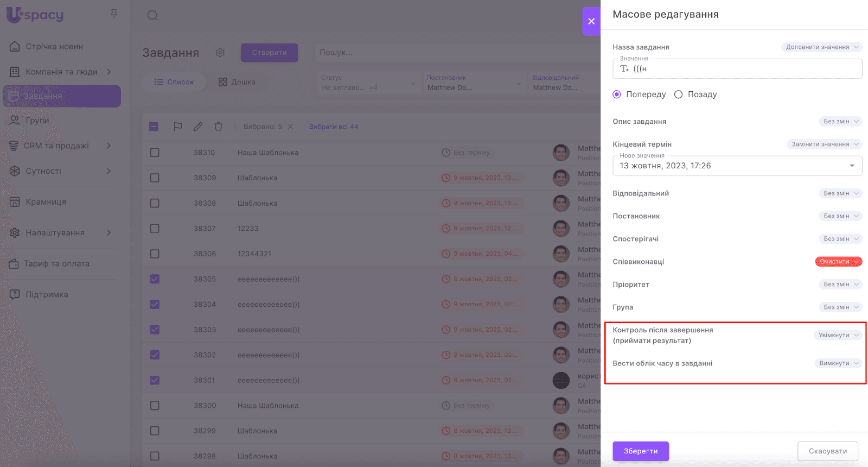Open Співвиконавці Очистити dropdown
Image resolution: width=868 pixels, height=467 pixels.
point(839,262)
